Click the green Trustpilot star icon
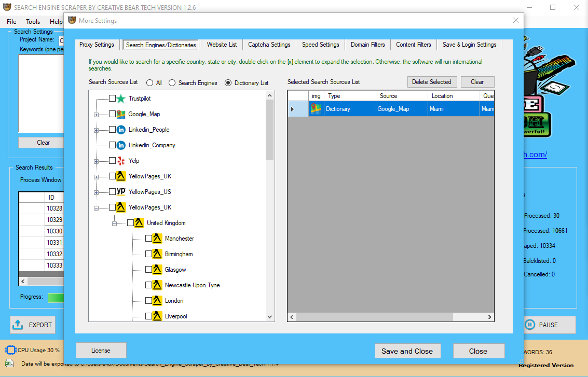The width and height of the screenshot is (588, 377). (121, 99)
